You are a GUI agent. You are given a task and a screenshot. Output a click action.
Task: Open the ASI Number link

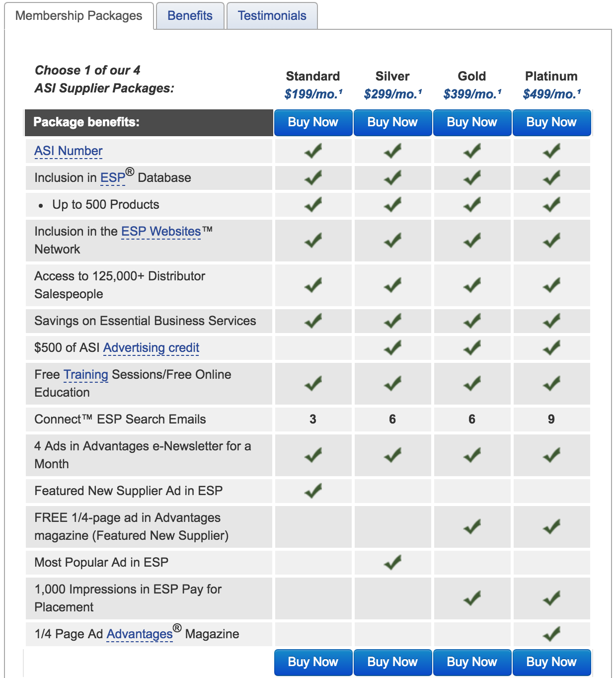tap(69, 151)
